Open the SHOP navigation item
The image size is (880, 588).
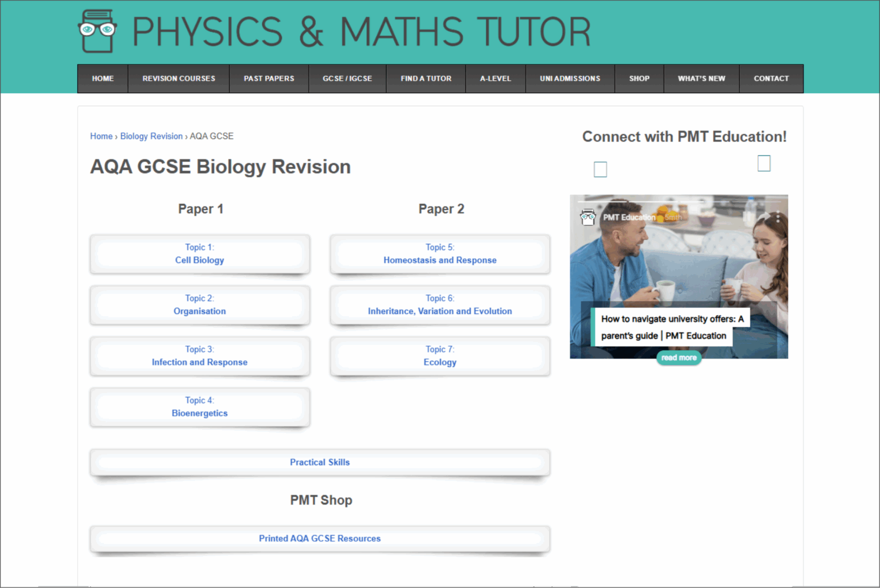[639, 78]
